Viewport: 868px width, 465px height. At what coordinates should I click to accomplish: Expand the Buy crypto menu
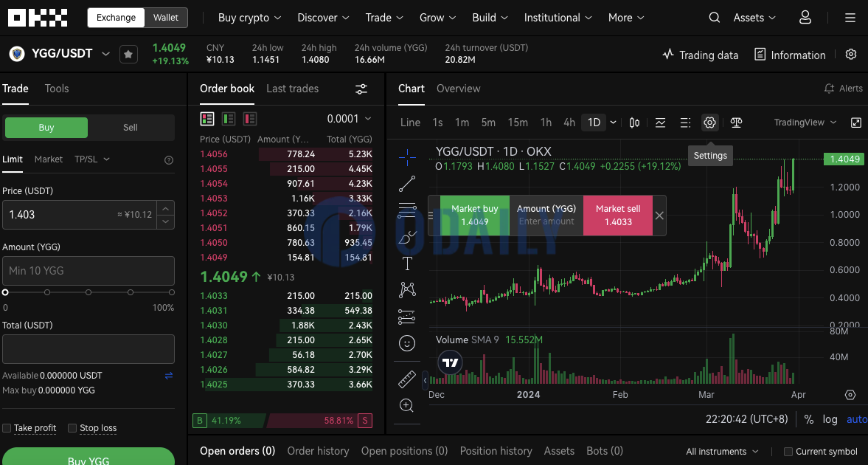click(250, 18)
